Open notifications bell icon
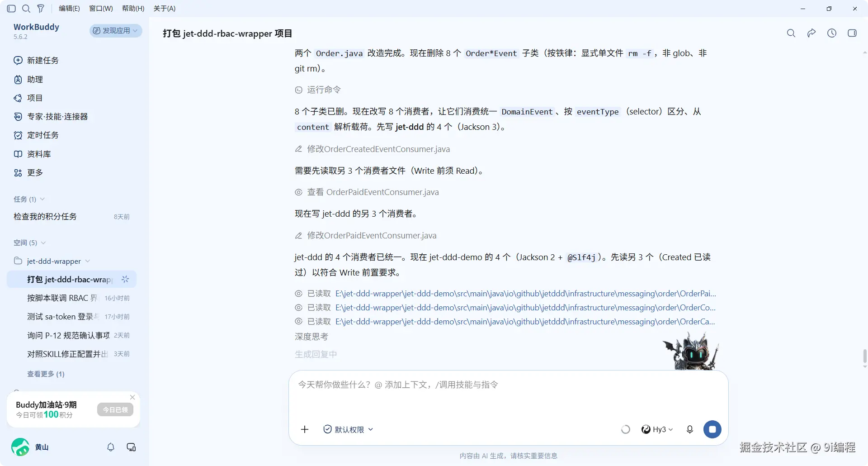 [111, 447]
